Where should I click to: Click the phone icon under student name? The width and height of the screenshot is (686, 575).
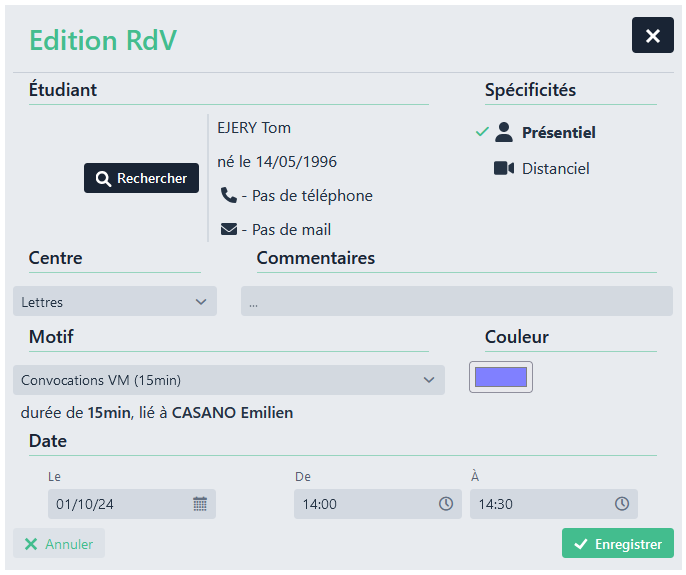tap(229, 196)
